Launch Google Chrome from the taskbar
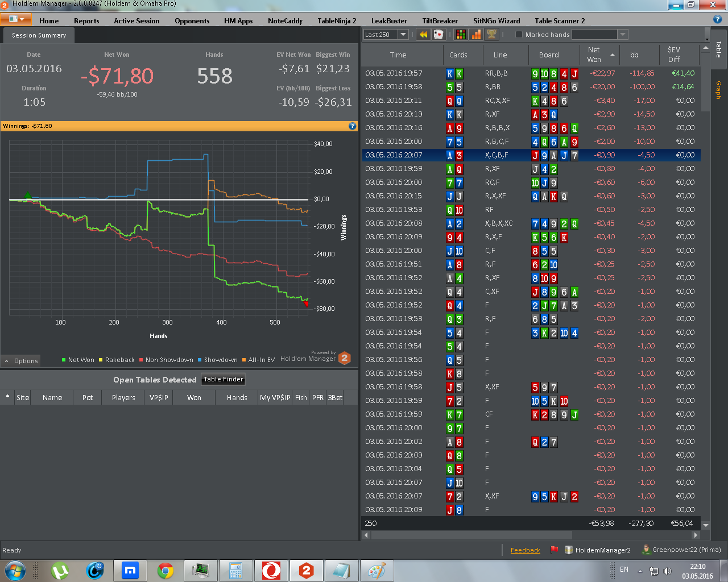 (166, 570)
